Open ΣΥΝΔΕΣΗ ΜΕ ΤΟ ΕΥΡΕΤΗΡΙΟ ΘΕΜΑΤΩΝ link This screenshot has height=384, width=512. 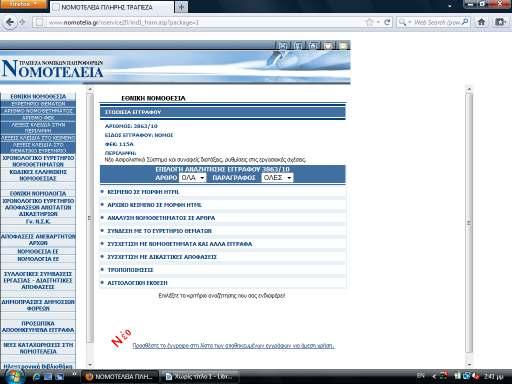click(159, 231)
